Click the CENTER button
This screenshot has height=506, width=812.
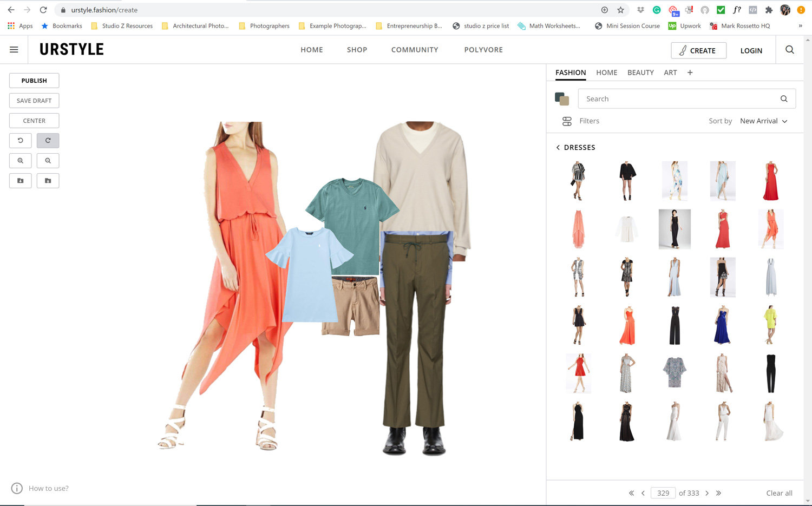[x=34, y=121]
